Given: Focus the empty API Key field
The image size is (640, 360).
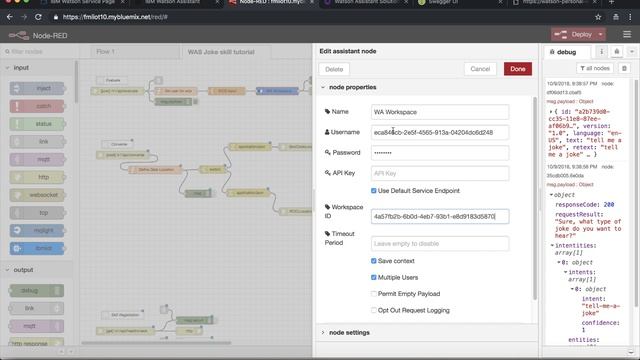Looking at the screenshot, I should [440, 173].
